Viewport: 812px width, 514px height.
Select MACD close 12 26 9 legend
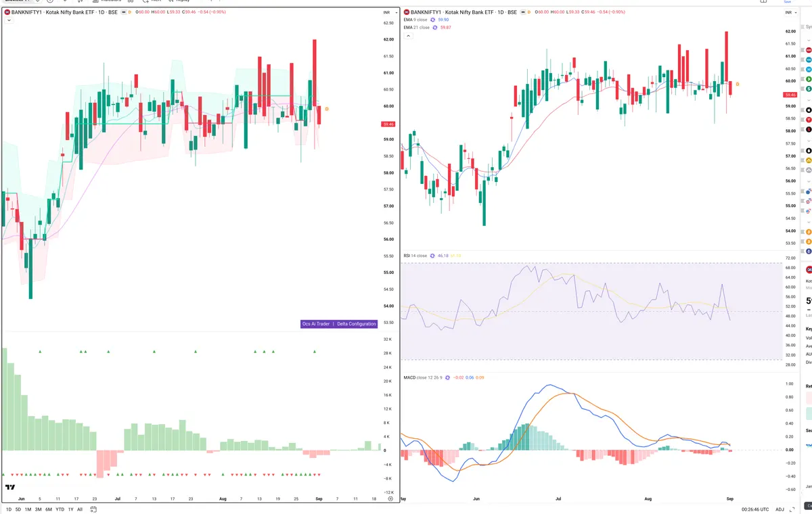pyautogui.click(x=423, y=377)
